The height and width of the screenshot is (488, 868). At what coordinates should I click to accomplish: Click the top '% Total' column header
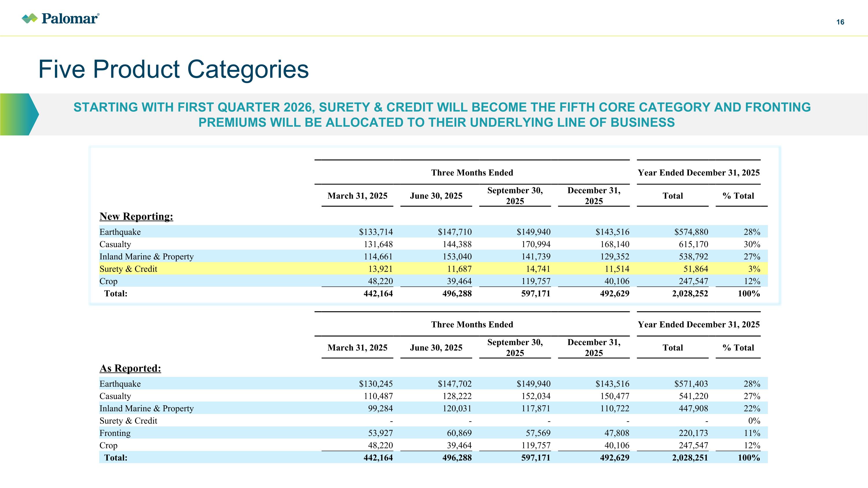pos(738,196)
